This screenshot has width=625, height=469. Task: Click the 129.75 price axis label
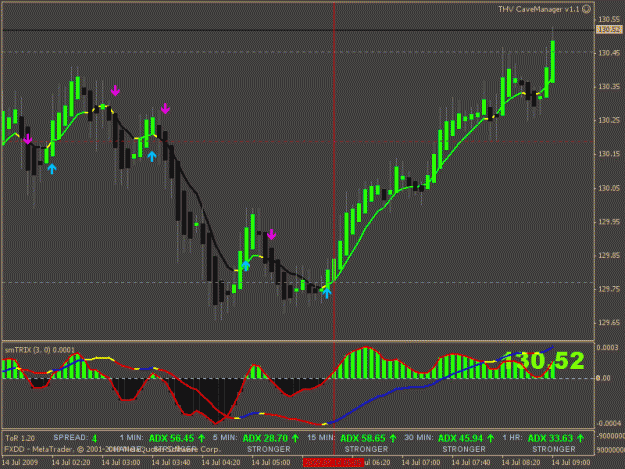[609, 289]
